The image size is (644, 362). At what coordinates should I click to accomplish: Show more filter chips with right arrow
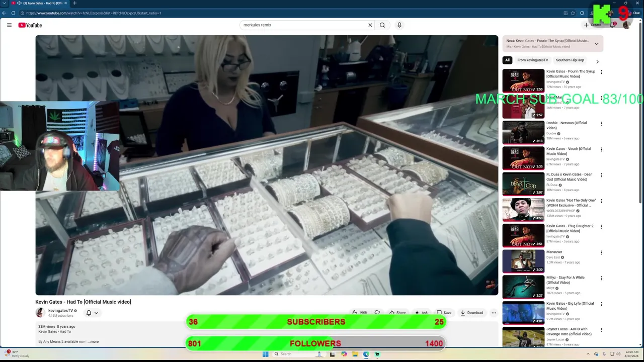click(597, 61)
